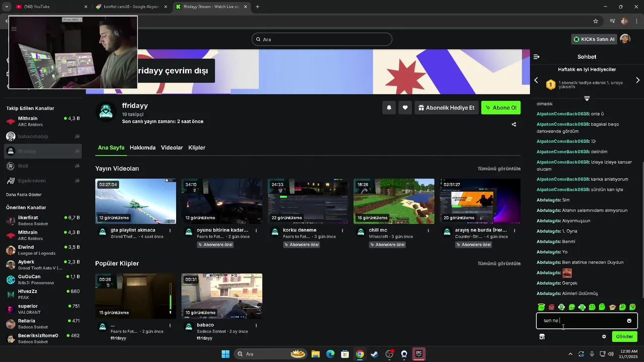The width and height of the screenshot is (644, 362).
Task: Click the share icon under Abone Ol
Action: [514, 124]
